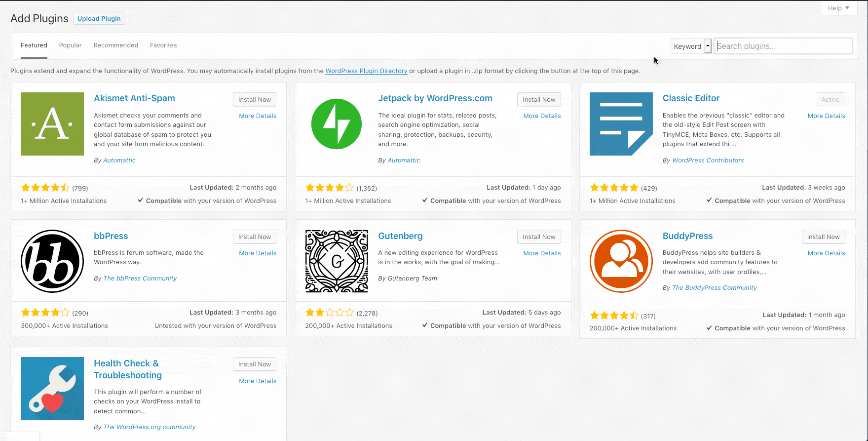Open More Details for BuddyPress

[827, 253]
